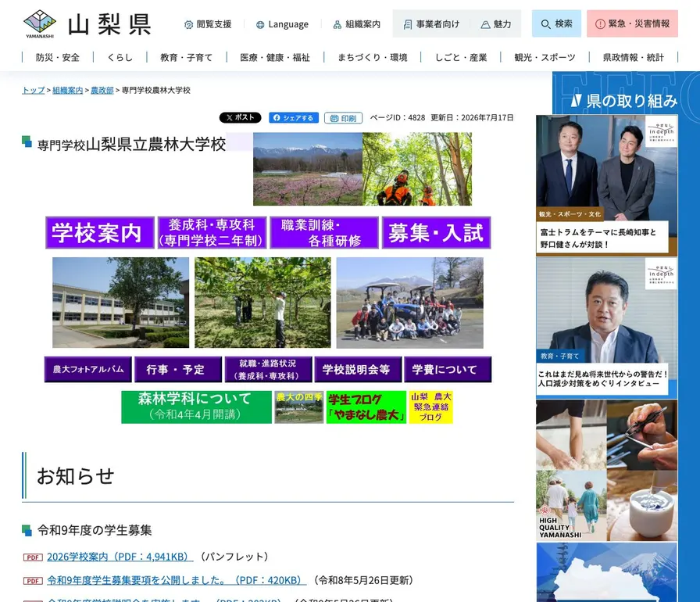Open 職業訓練・各種研修 banner
Image resolution: width=700 pixels, height=602 pixels.
click(x=324, y=233)
